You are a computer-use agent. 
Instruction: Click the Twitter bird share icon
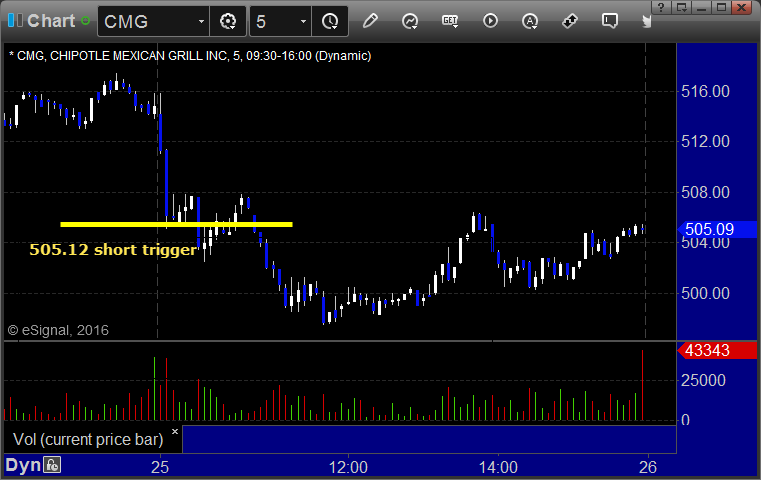pos(646,21)
